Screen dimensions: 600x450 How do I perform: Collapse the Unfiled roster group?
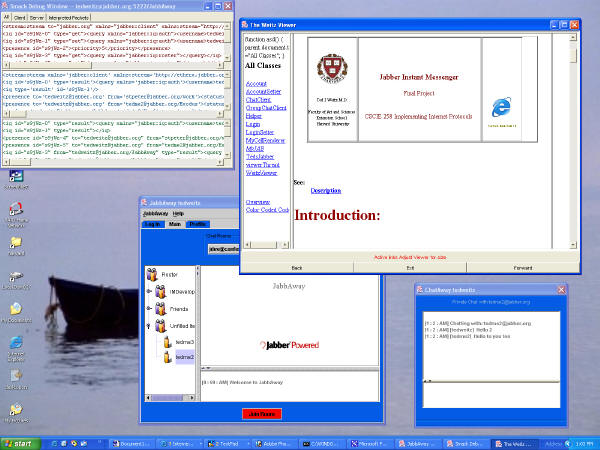[149, 326]
